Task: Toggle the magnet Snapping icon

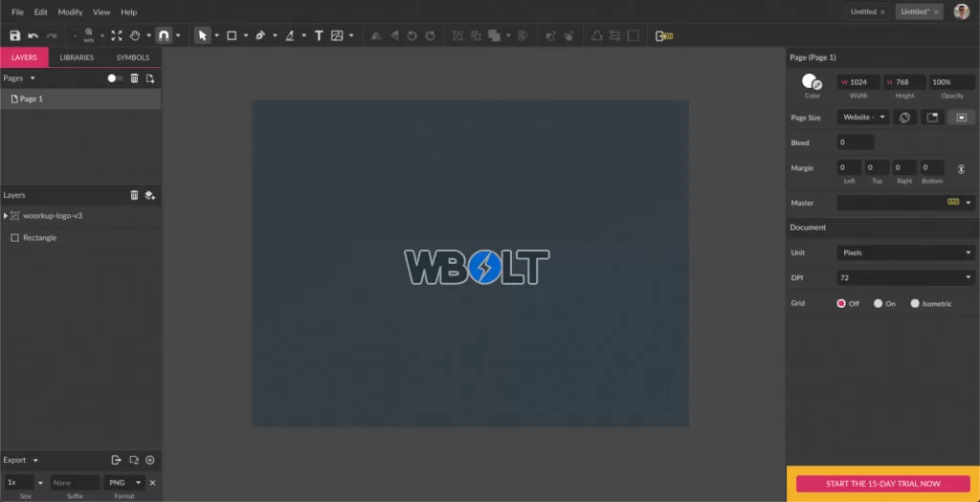Action: click(163, 35)
